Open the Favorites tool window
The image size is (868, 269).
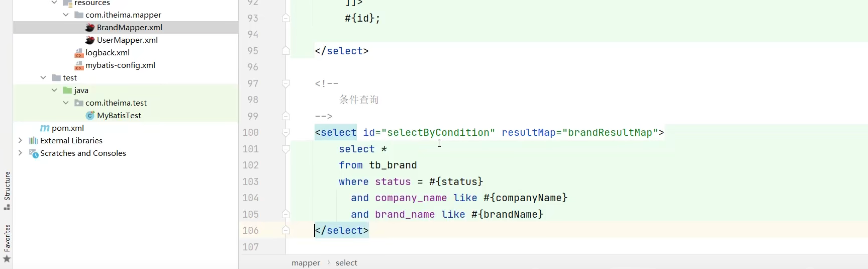7,243
